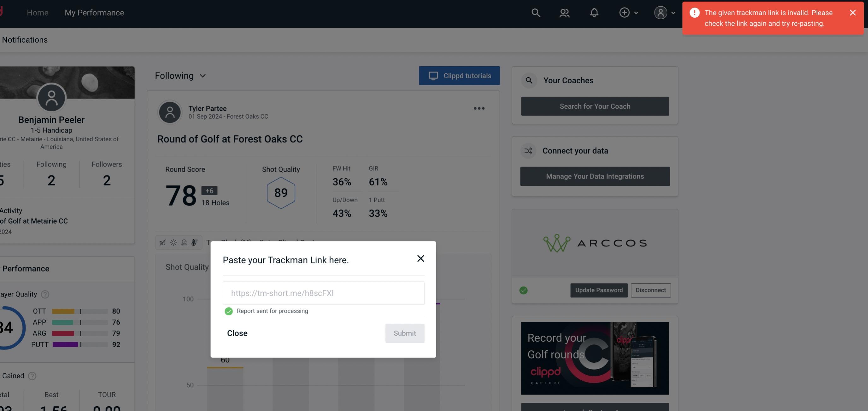Screen dimensions: 868x411
Task: Expand the user profile dropdown menu
Action: (664, 12)
